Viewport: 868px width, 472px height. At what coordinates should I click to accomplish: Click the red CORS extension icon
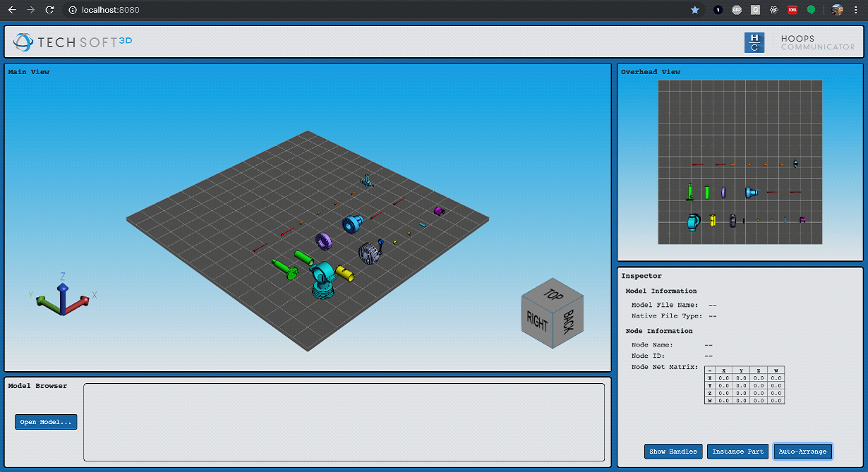[792, 10]
